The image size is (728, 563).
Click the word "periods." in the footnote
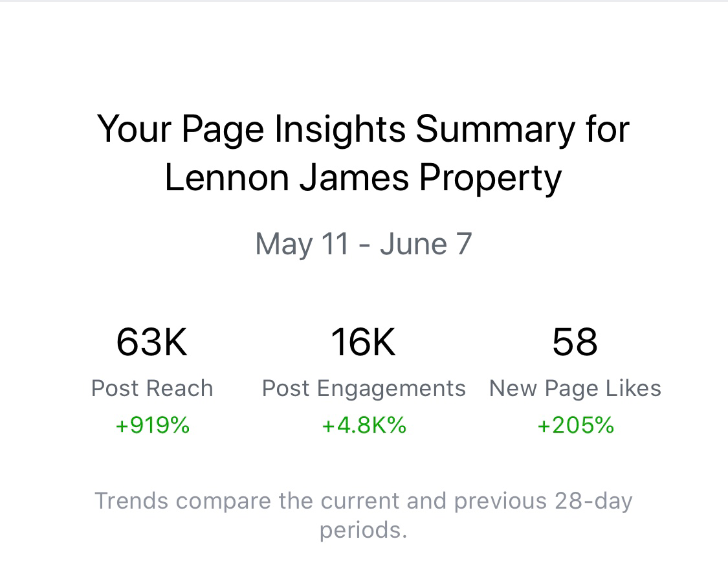[363, 530]
